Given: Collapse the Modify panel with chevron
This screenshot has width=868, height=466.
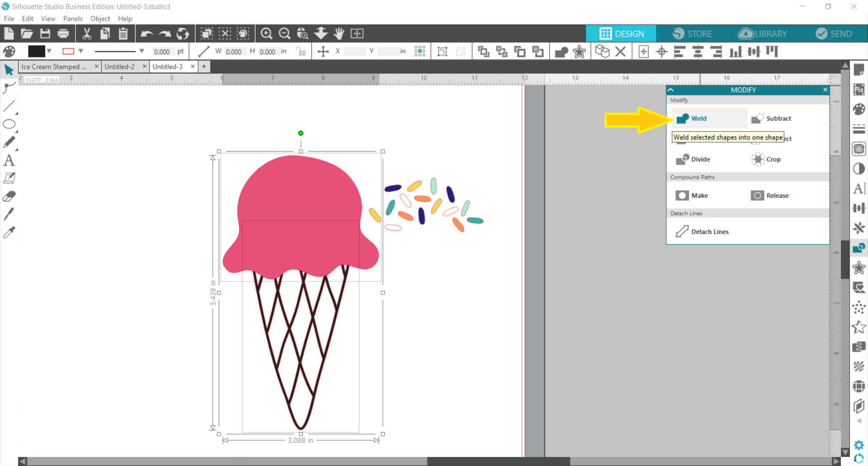Looking at the screenshot, I should click(671, 90).
